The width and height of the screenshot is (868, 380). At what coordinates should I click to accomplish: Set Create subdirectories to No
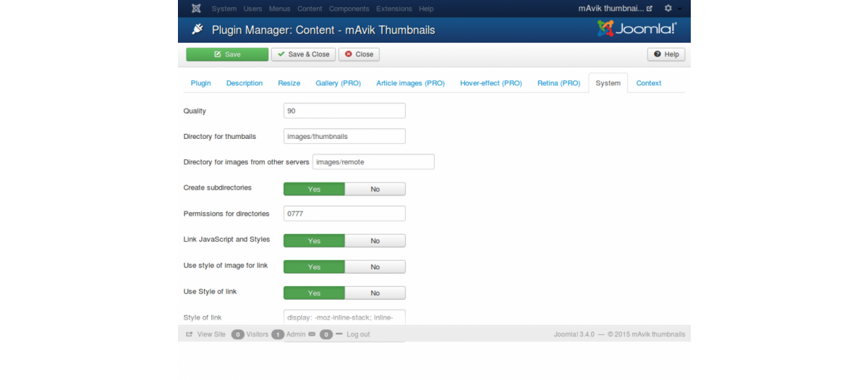pos(375,189)
